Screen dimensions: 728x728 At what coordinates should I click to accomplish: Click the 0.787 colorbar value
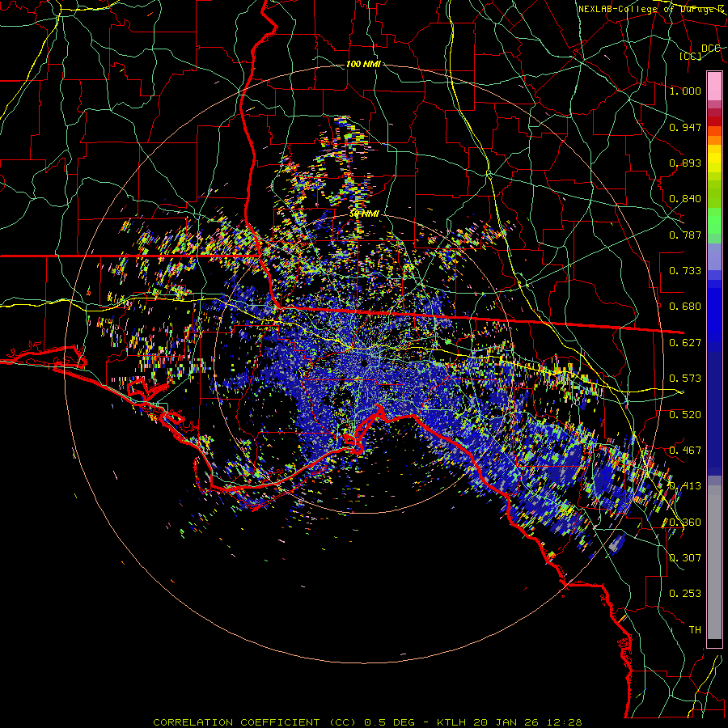pos(685,235)
